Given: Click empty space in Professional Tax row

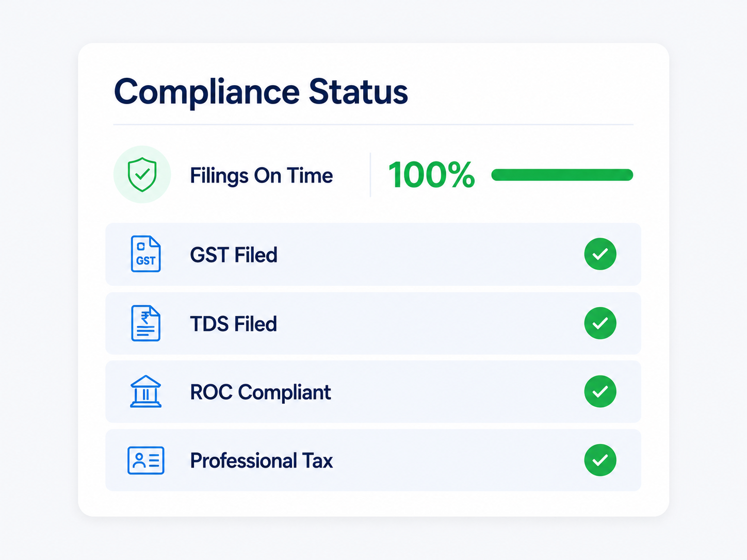Looking at the screenshot, I should pos(458,460).
